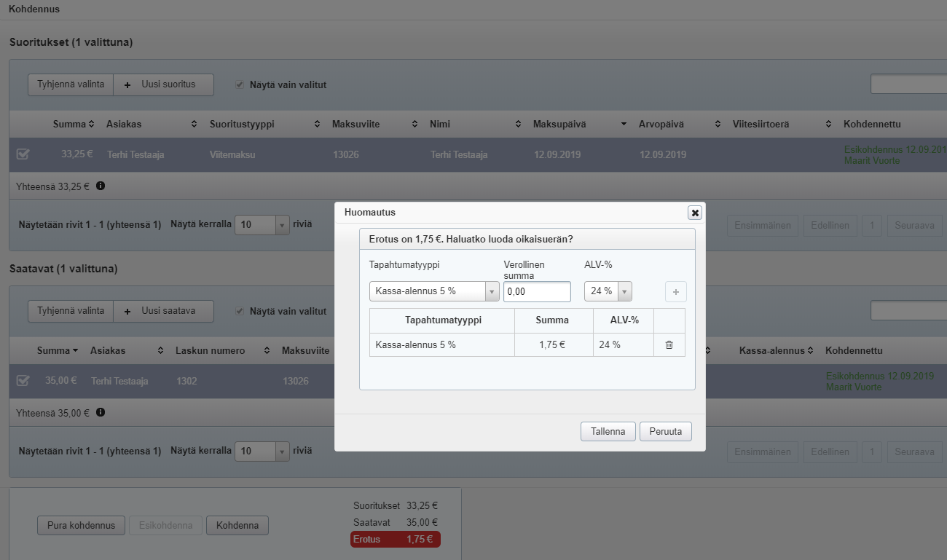Open the ALV-% dropdown

(x=608, y=291)
